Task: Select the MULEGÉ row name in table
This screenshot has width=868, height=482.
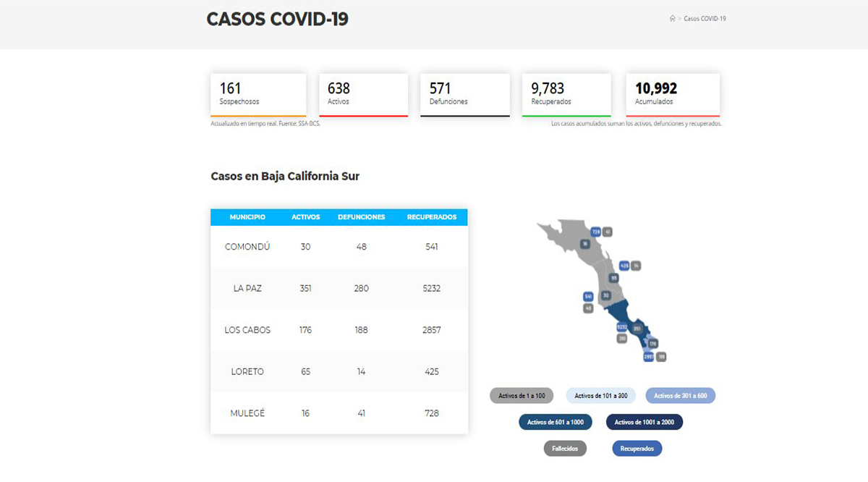Action: click(x=247, y=413)
